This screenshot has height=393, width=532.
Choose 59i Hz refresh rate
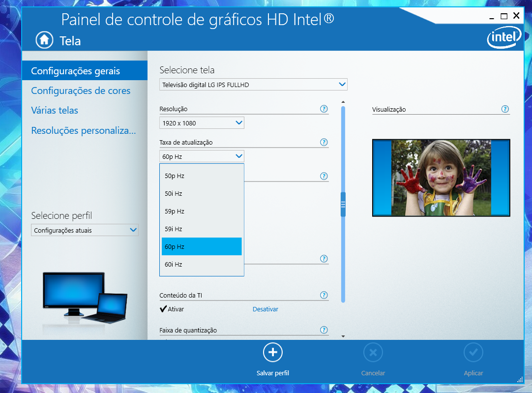[202, 229]
